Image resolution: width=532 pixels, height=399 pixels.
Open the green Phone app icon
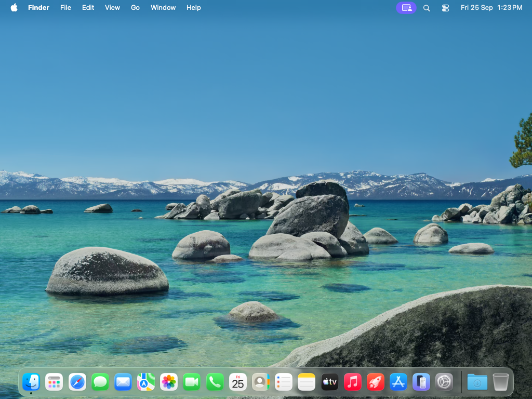coord(215,382)
